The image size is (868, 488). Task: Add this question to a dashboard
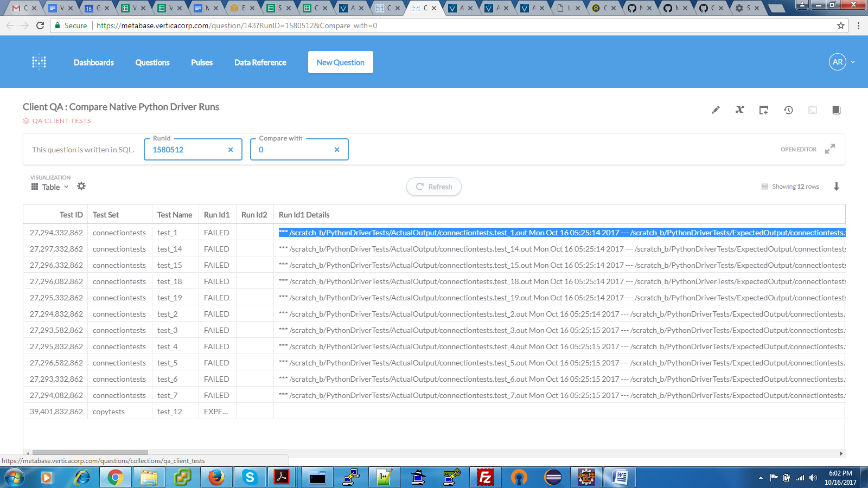[x=763, y=110]
